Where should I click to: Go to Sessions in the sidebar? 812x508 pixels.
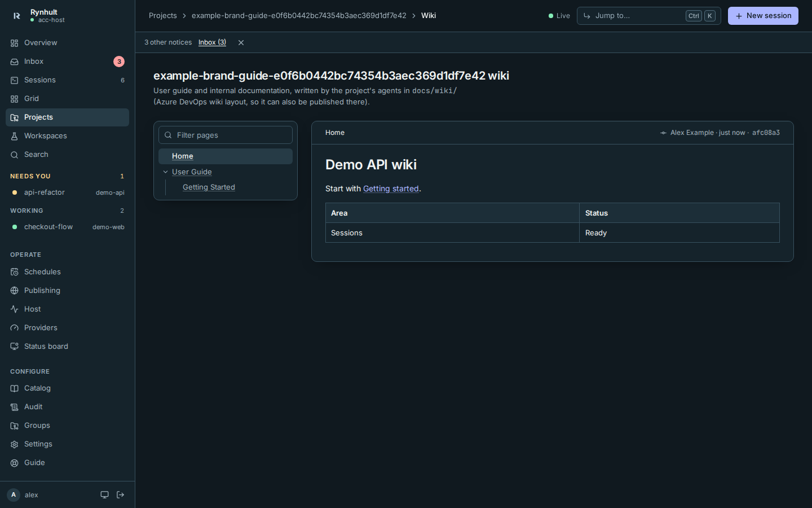point(67,80)
